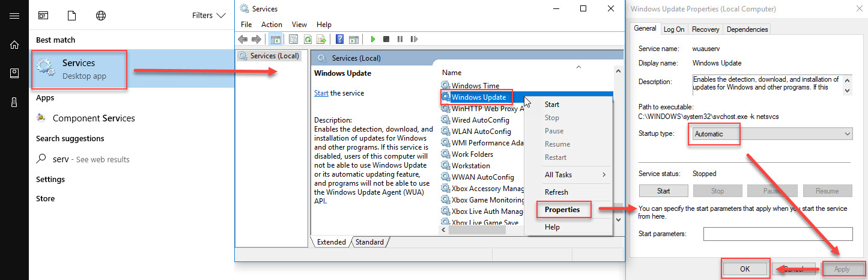Viewport: 868px width, 280px height.
Task: Click the Export List toolbar icon
Action: 321,39
